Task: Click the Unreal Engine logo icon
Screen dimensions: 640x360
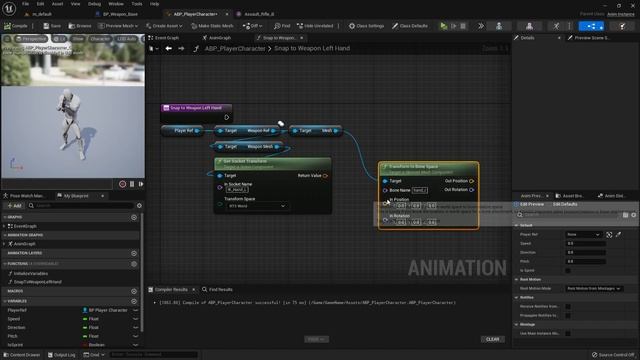Action: pos(9,8)
